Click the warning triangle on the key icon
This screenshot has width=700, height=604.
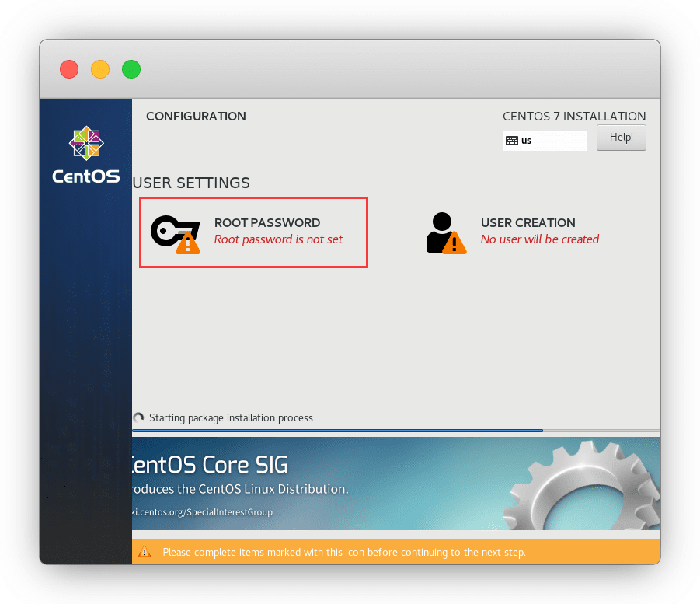point(187,243)
